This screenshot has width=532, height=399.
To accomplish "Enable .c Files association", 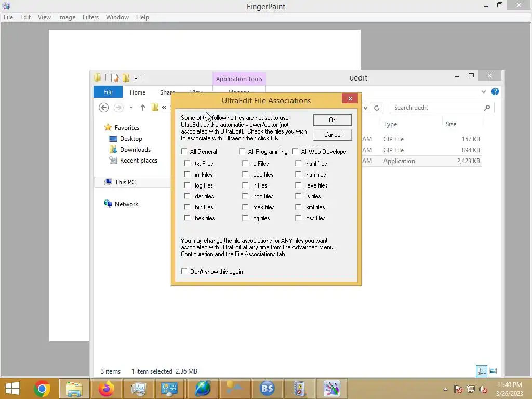I will (x=245, y=163).
